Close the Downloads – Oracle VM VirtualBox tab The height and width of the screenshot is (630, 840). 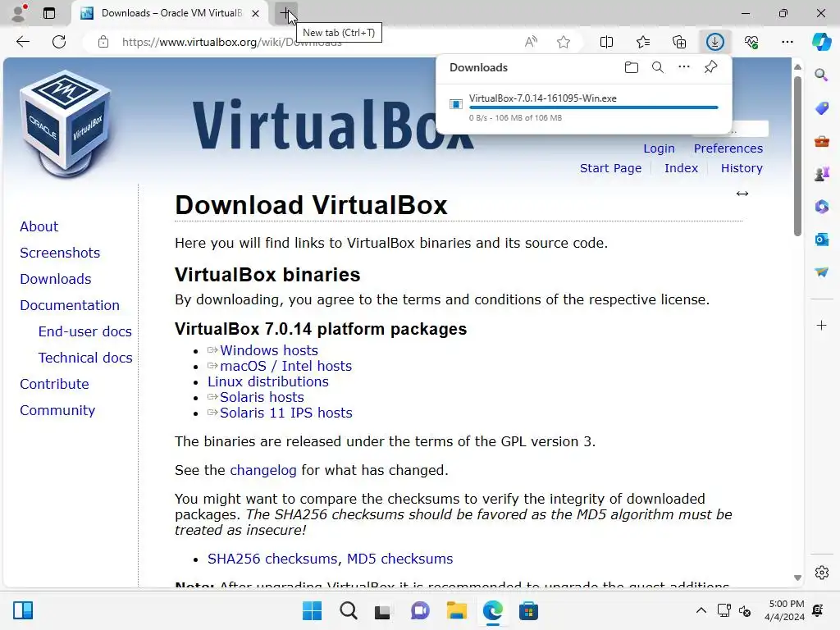point(256,13)
